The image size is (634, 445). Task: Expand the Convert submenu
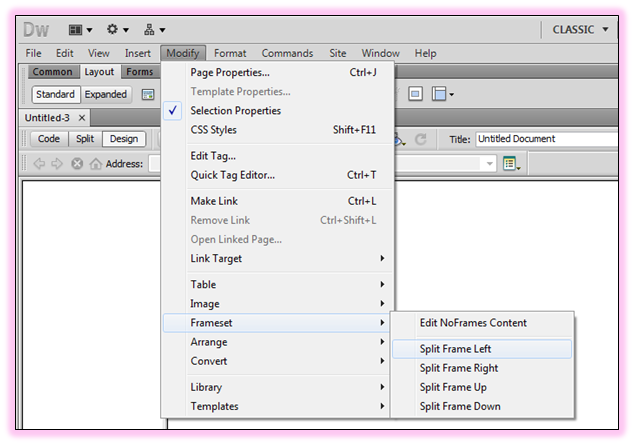[x=278, y=361]
